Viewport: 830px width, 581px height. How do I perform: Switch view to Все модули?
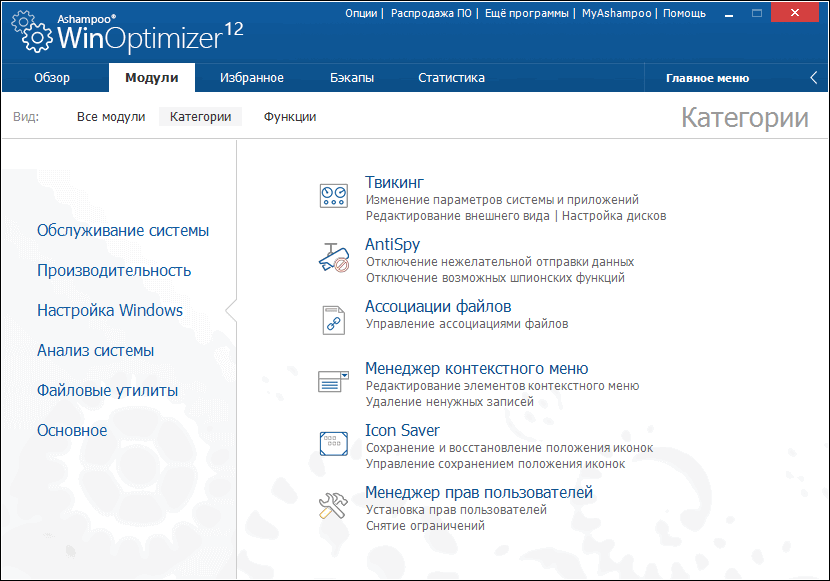click(111, 117)
